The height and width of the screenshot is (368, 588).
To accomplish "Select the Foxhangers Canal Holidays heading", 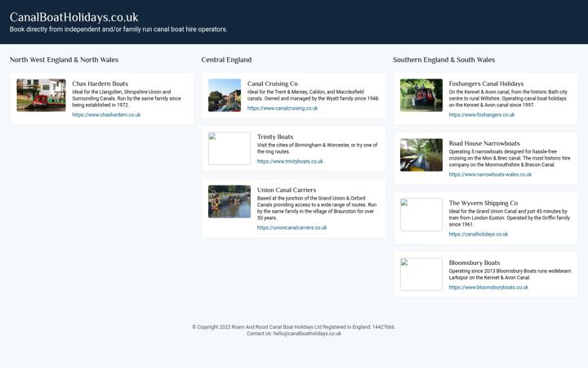I will [486, 83].
